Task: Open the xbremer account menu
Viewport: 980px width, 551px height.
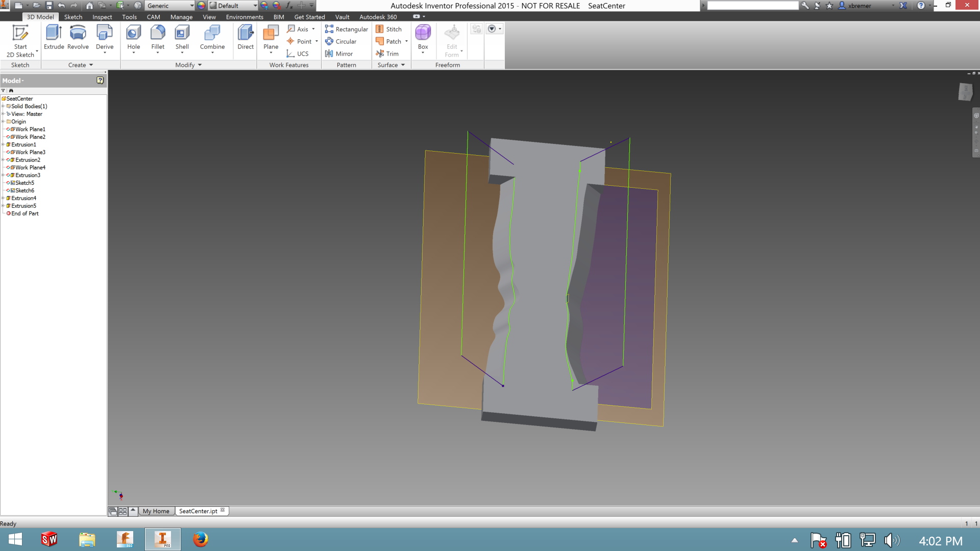Action: tap(865, 6)
